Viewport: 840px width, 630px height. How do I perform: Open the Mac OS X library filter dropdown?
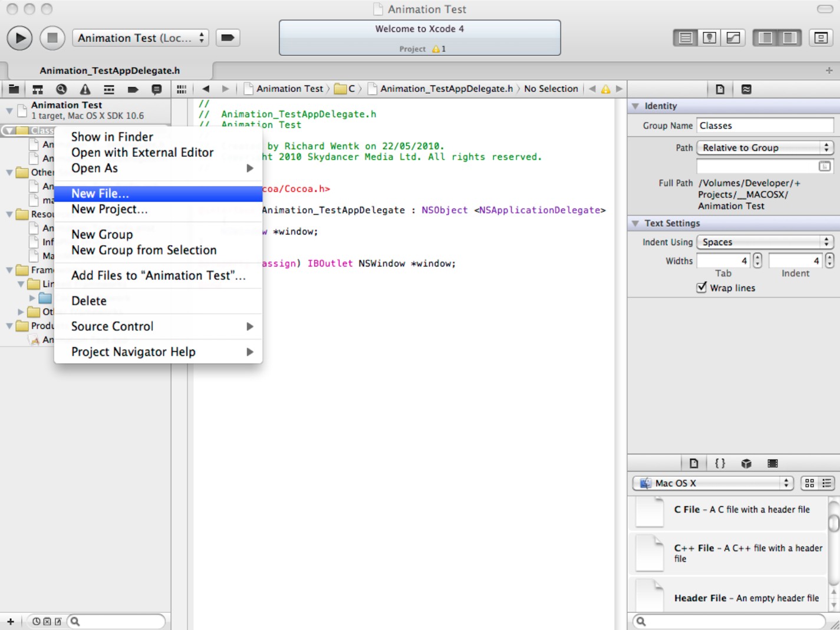click(x=713, y=483)
